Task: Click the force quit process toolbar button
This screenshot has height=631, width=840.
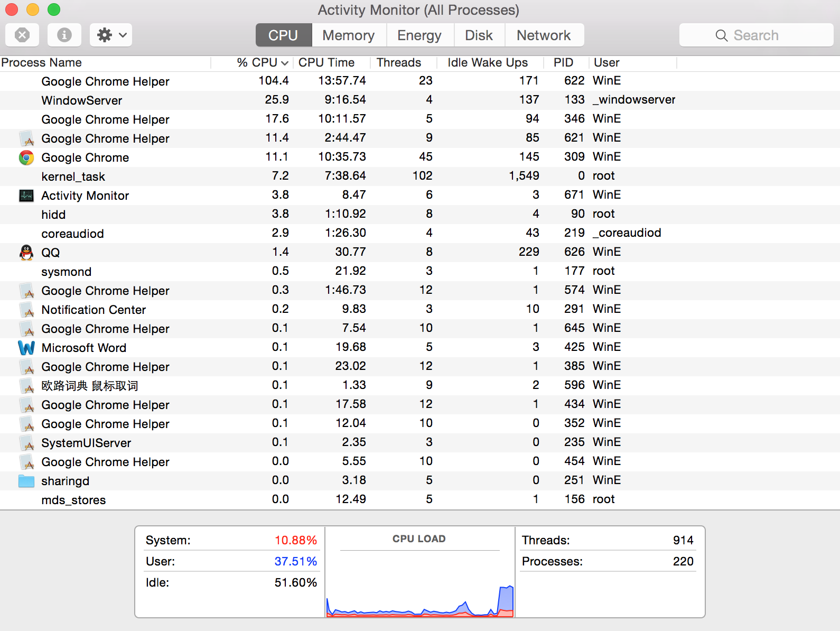Action: [22, 35]
